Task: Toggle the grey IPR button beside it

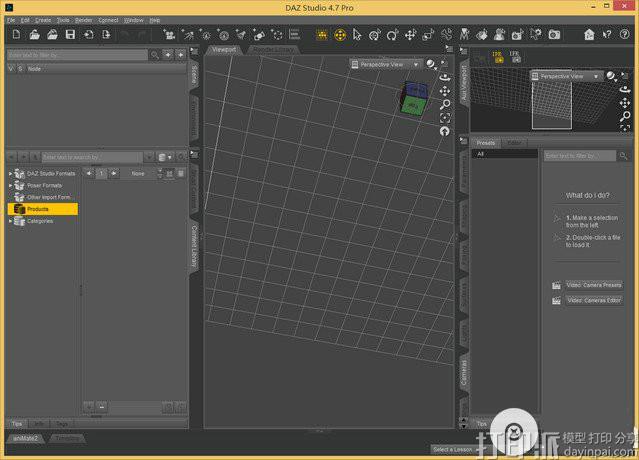Action: point(515,57)
